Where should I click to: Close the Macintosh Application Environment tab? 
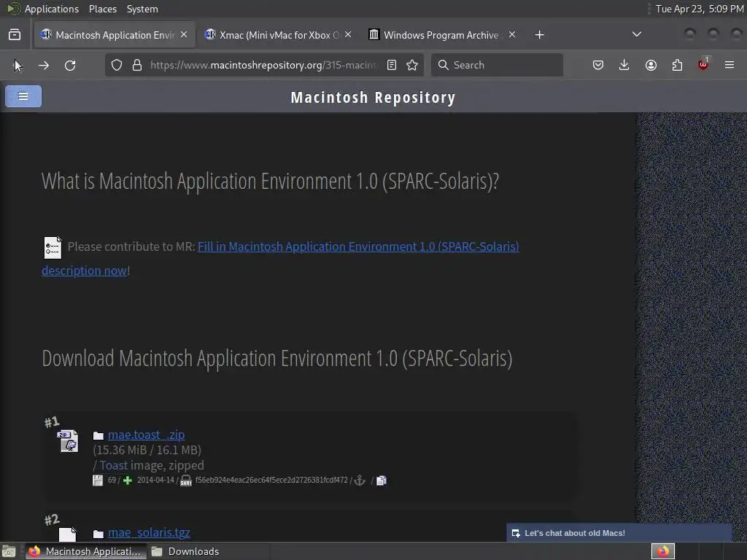click(x=184, y=34)
